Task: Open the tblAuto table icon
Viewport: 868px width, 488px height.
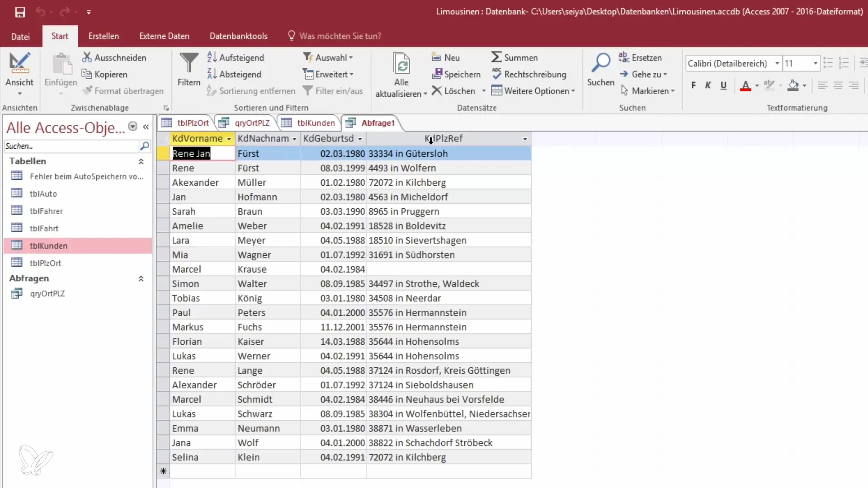Action: [17, 193]
